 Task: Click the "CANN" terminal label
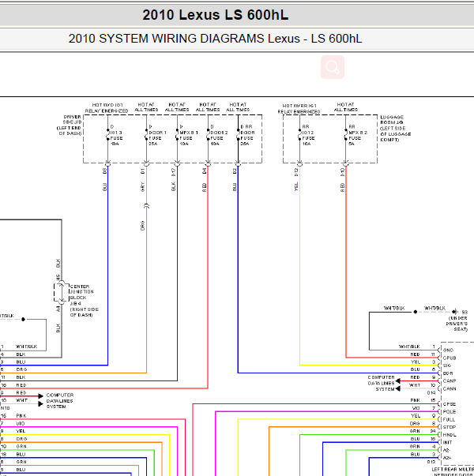pos(450,388)
